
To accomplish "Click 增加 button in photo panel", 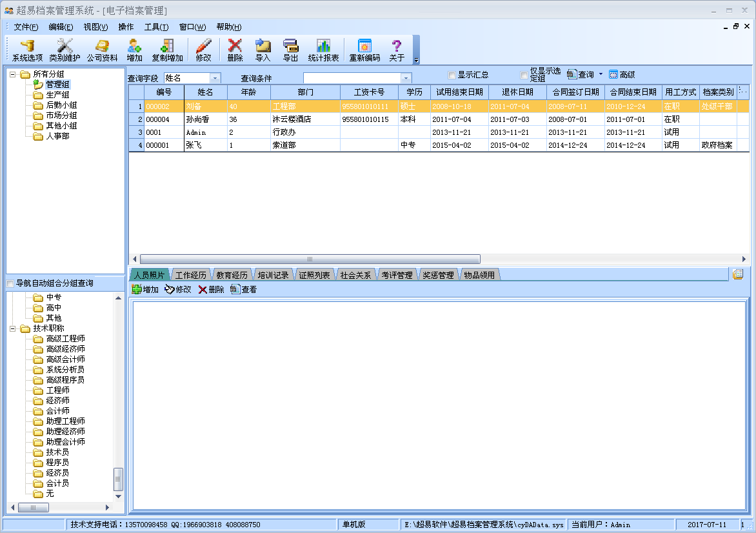I will (145, 290).
